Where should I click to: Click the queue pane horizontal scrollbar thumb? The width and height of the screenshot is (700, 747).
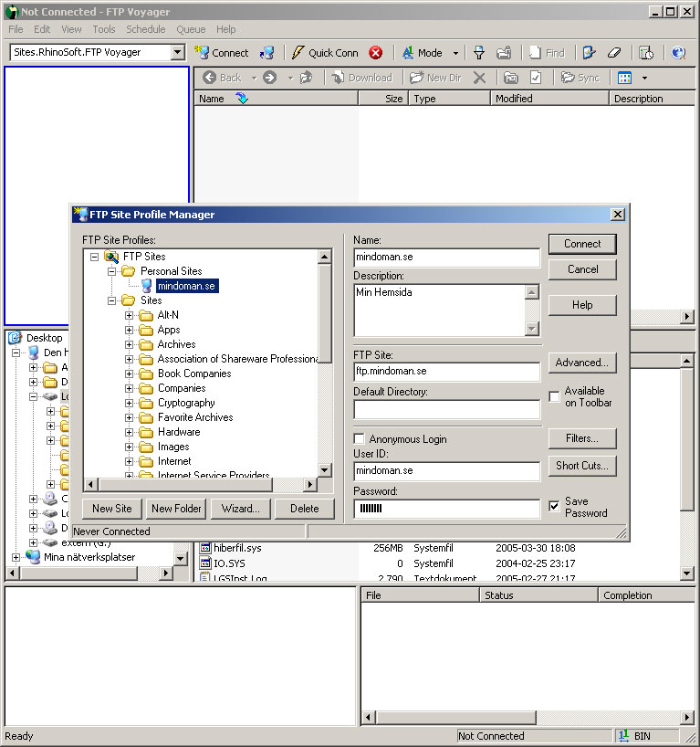click(x=455, y=717)
